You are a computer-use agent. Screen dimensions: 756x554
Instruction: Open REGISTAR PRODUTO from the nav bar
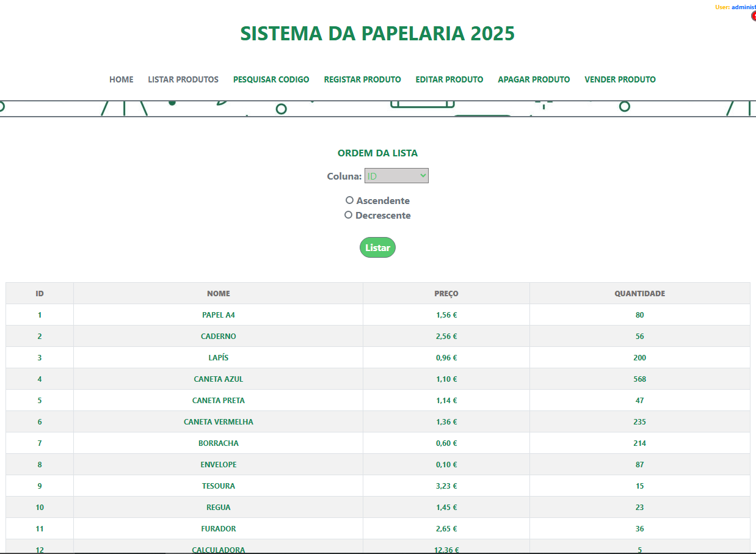[x=362, y=79]
